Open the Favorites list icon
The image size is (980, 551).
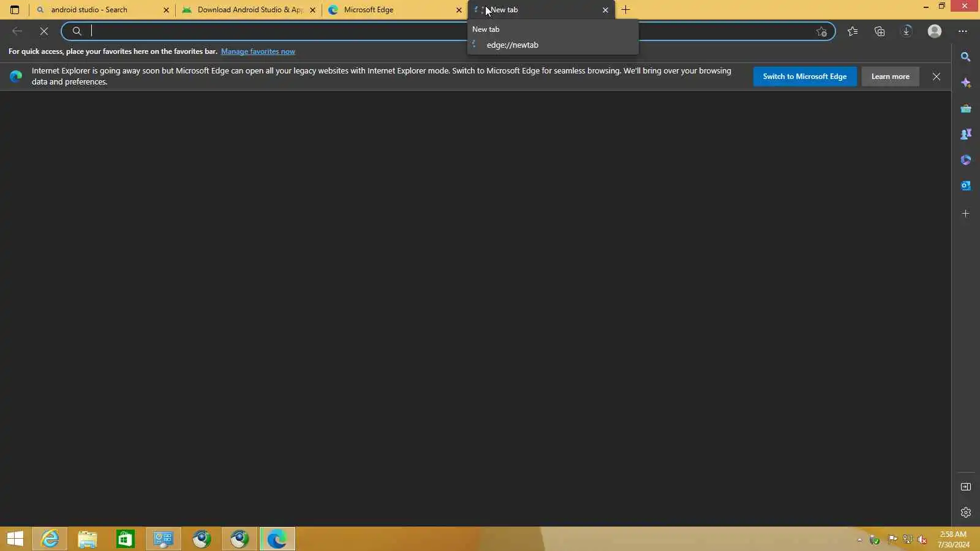coord(853,31)
